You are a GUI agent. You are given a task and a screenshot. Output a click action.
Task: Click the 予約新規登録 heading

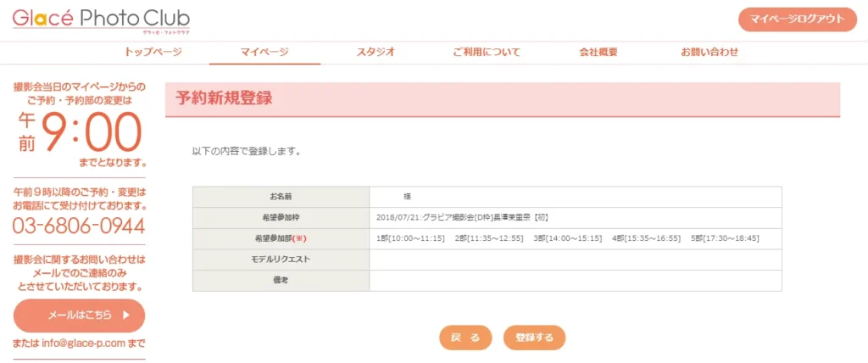[x=224, y=98]
